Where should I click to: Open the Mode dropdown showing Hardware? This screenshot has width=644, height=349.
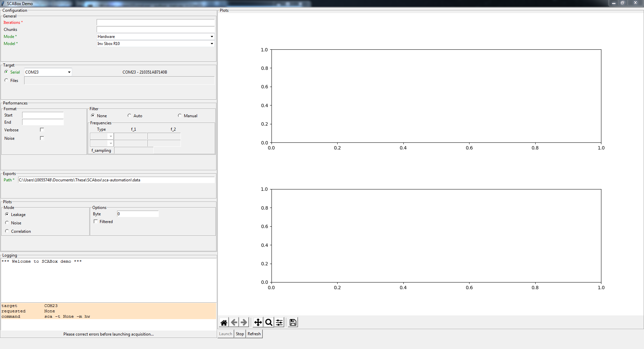[x=211, y=37]
